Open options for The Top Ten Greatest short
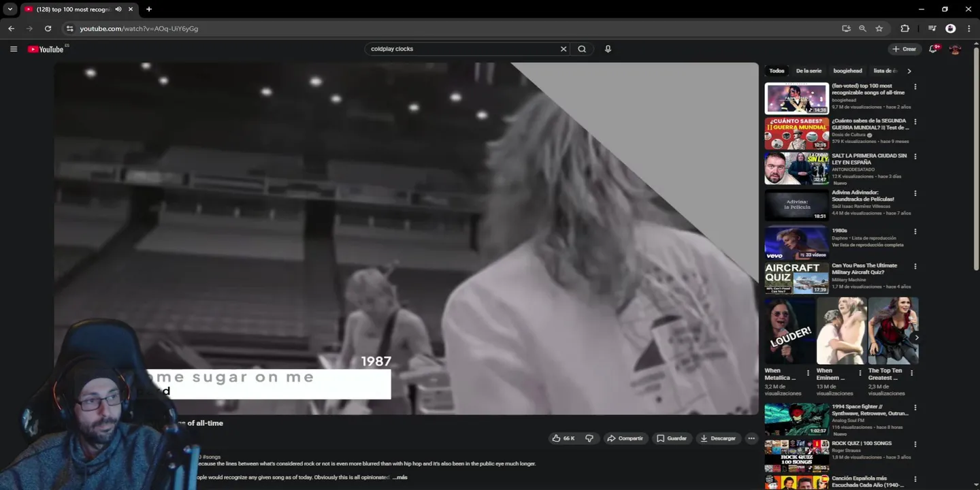 [912, 373]
